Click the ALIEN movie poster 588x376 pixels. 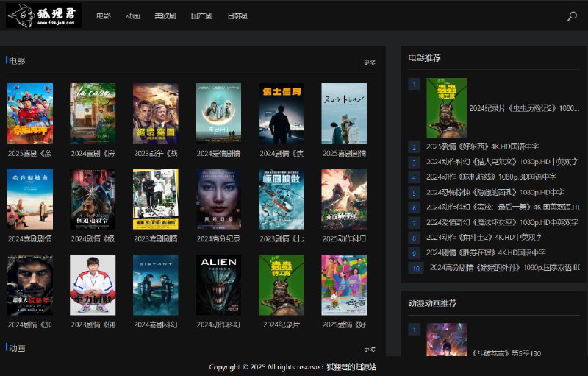pos(218,285)
